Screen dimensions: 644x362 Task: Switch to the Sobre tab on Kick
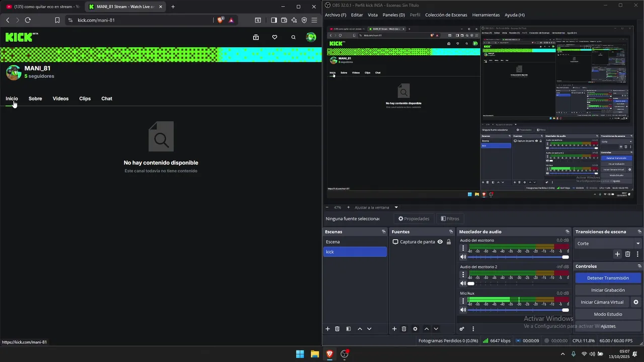tap(35, 99)
